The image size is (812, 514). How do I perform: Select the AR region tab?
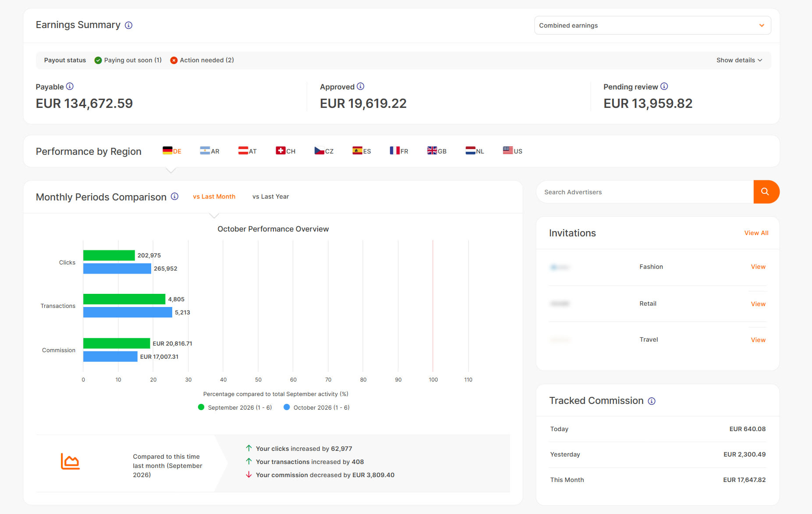tap(209, 151)
